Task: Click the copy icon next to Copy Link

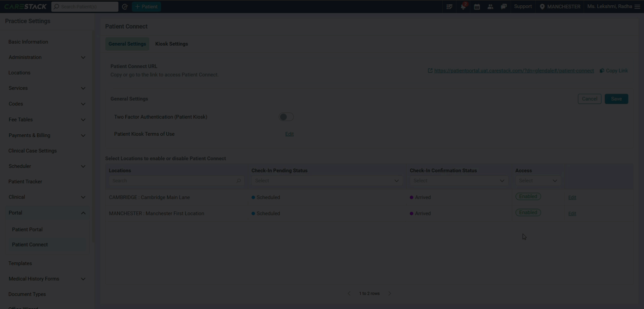Action: (x=602, y=71)
